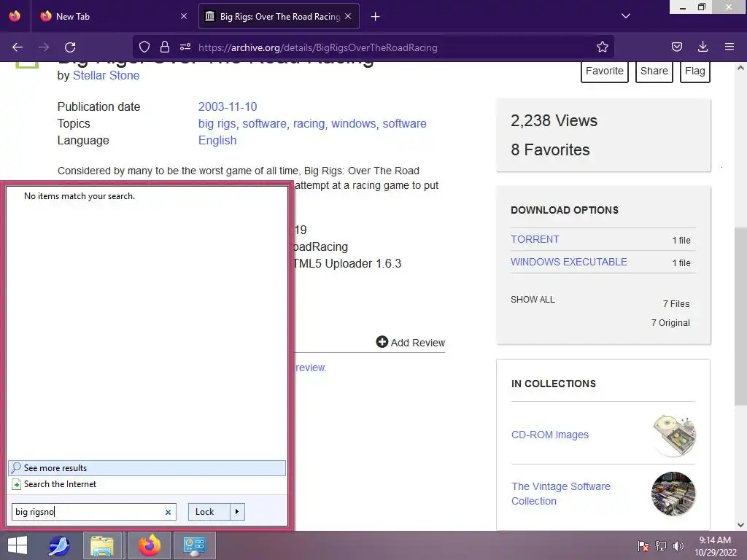This screenshot has width=747, height=560.
Task: Open the 'windows' topic link
Action: [354, 124]
